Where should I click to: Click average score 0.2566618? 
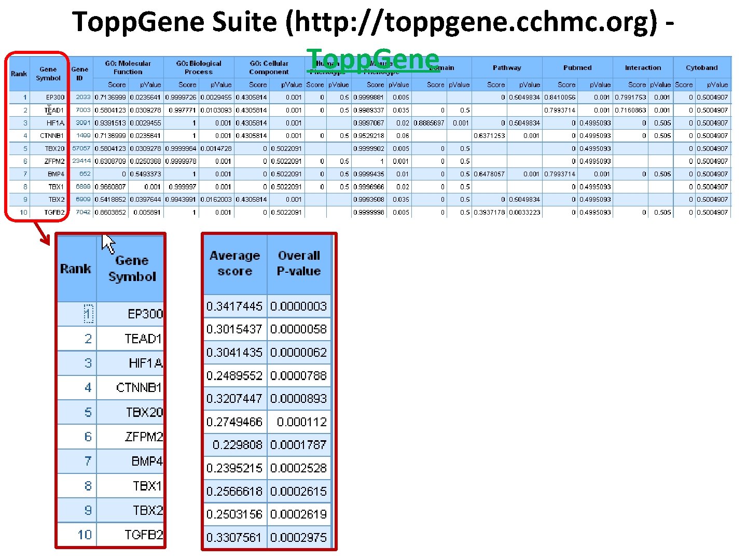click(x=234, y=491)
